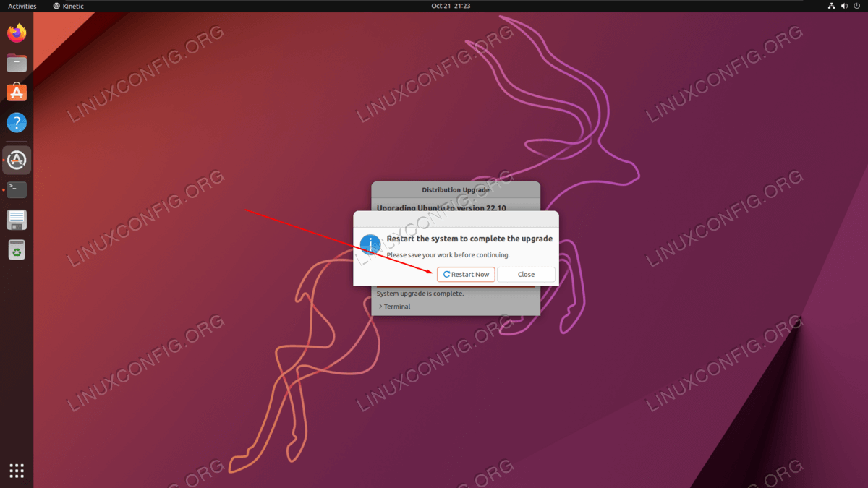
Task: Open the Terminal dock icon
Action: point(17,190)
